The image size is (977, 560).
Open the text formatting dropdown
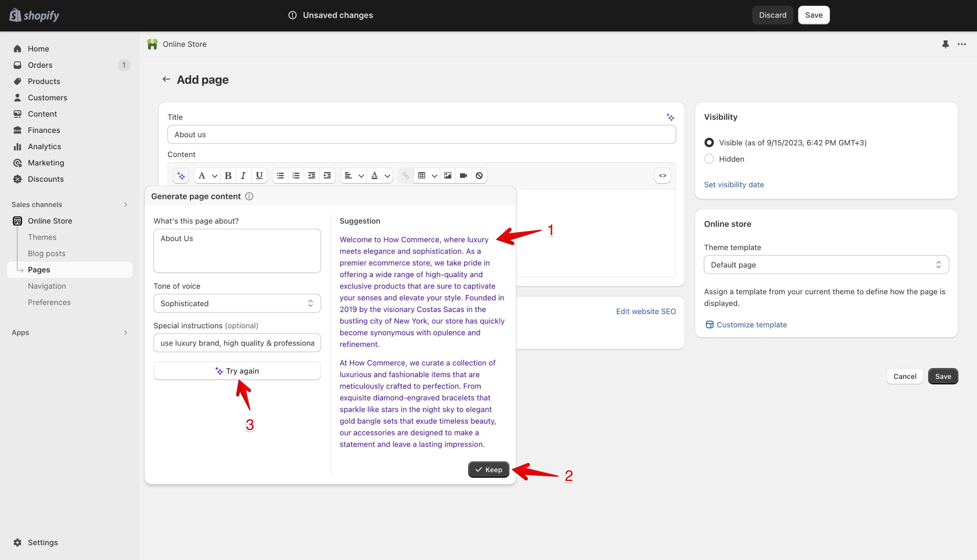(x=207, y=176)
